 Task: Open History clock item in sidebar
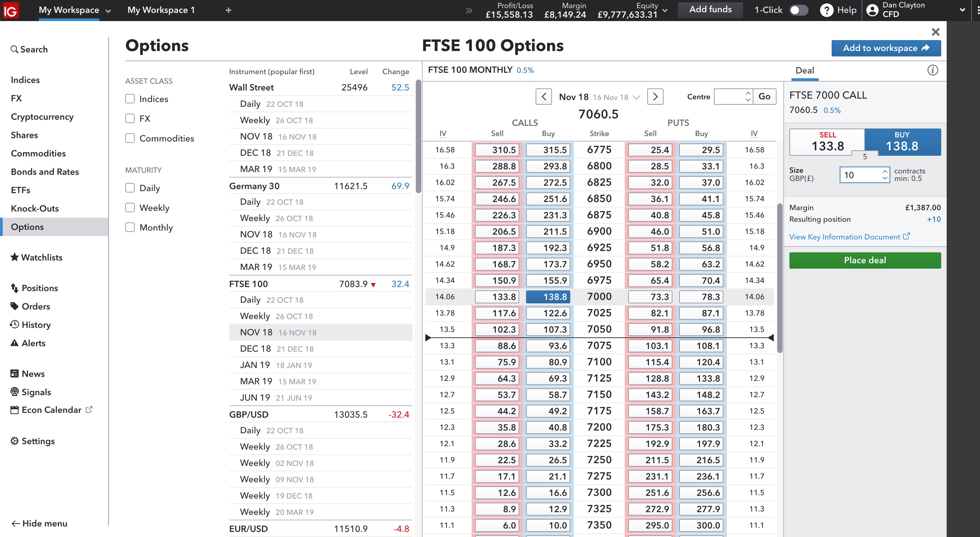pyautogui.click(x=30, y=325)
